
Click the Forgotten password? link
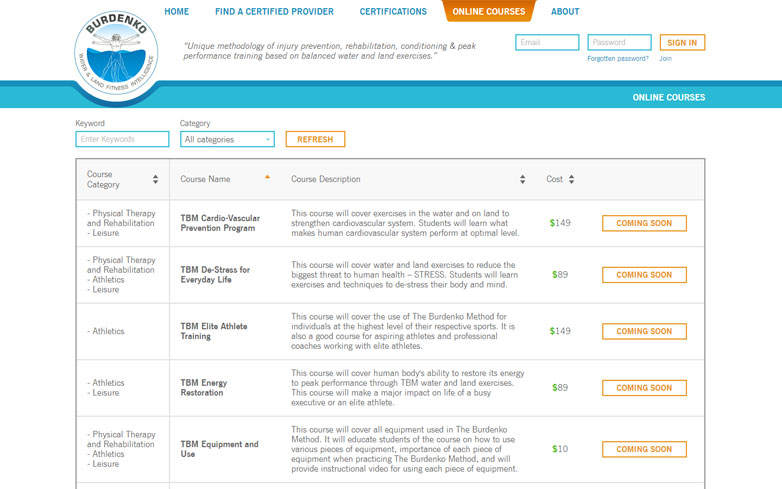click(618, 59)
